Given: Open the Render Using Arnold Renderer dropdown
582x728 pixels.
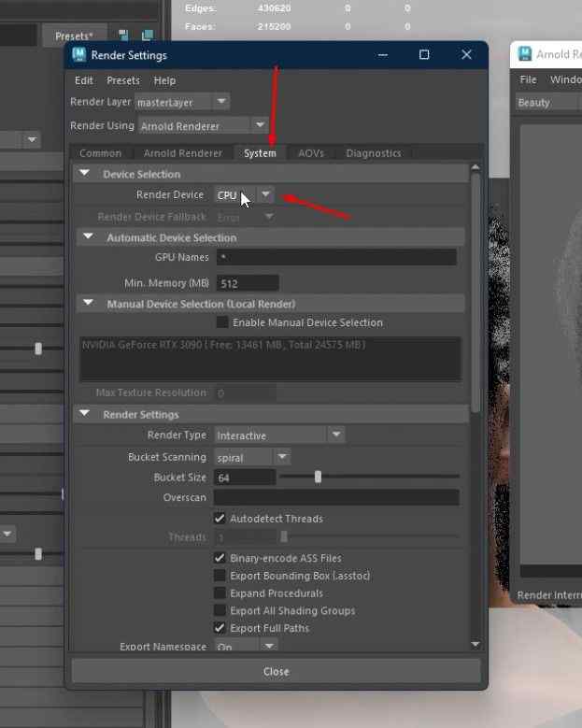Looking at the screenshot, I should 204,125.
